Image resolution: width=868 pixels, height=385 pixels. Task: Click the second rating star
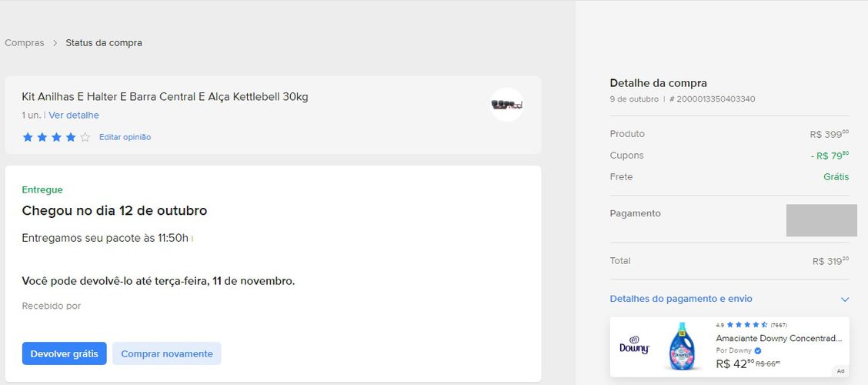pos(42,137)
